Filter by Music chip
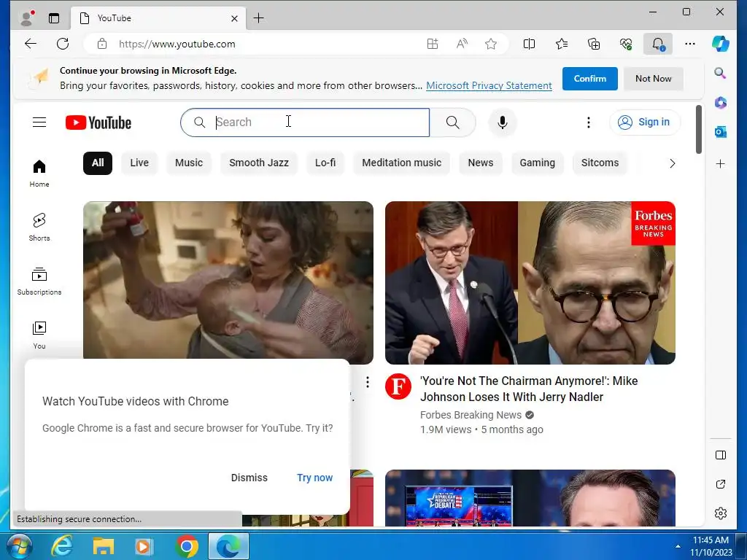The width and height of the screenshot is (747, 560). click(x=189, y=163)
